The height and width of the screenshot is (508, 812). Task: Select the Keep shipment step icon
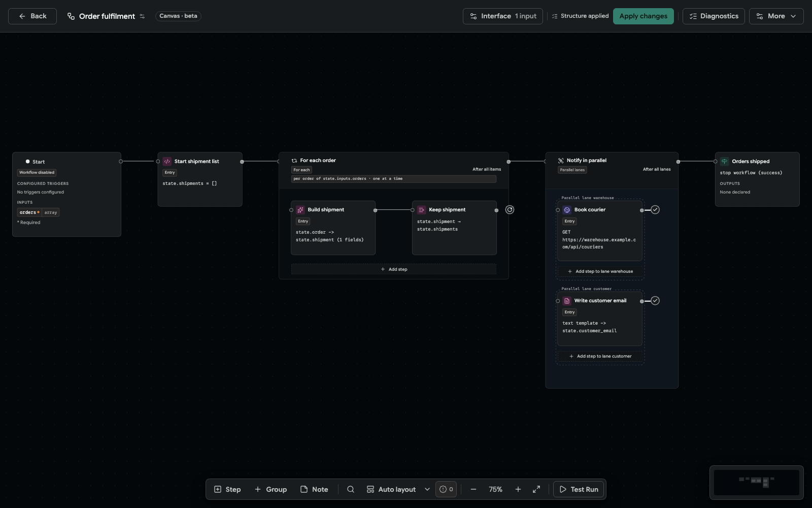point(422,210)
